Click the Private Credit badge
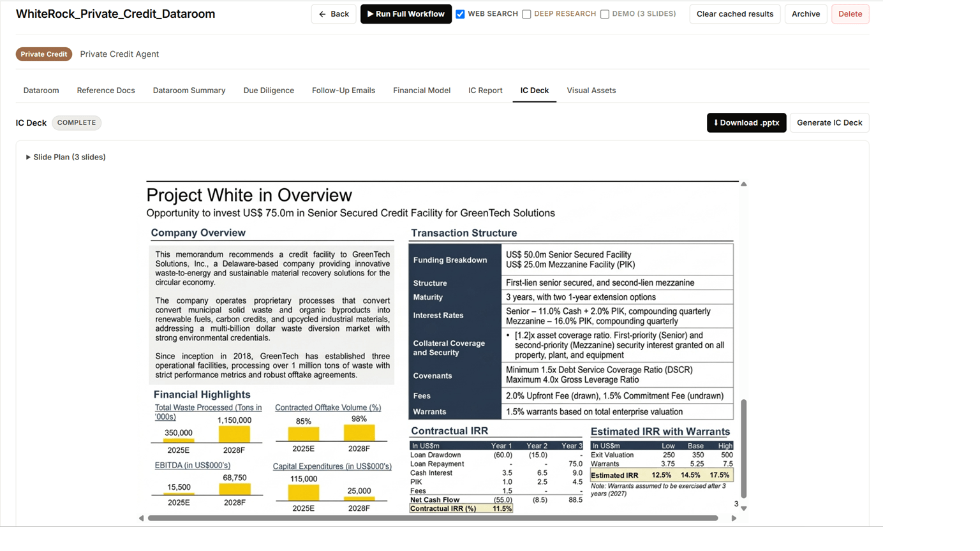 click(x=44, y=54)
